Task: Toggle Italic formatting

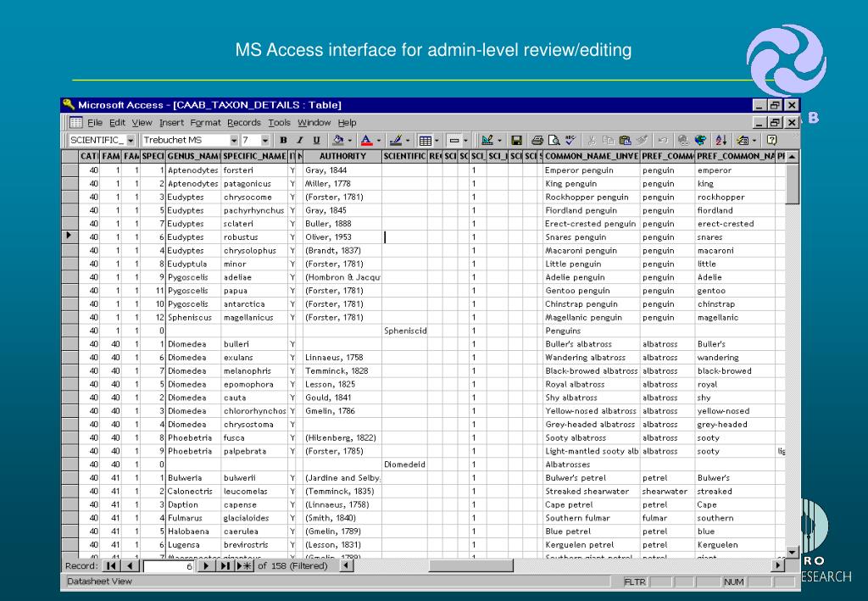Action: 300,140
